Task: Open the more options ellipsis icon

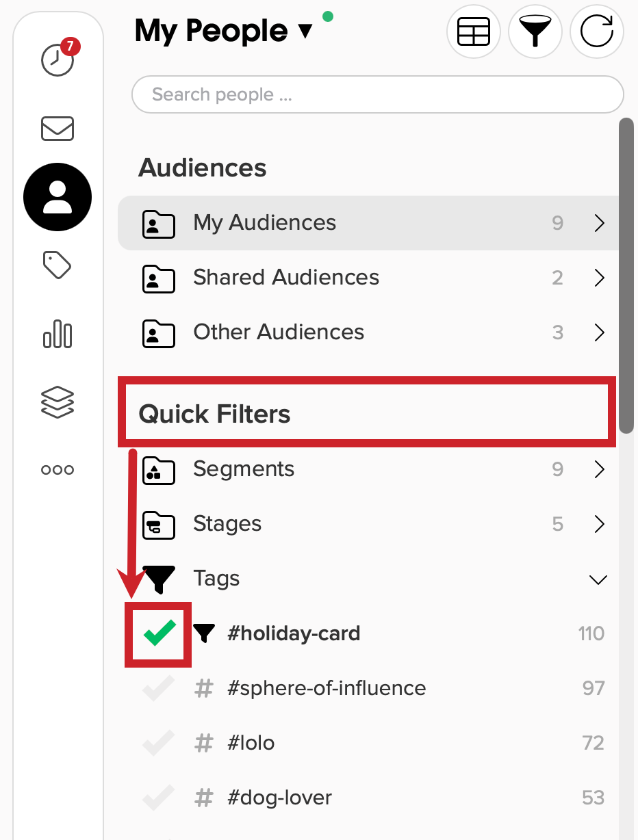Action: pyautogui.click(x=58, y=470)
